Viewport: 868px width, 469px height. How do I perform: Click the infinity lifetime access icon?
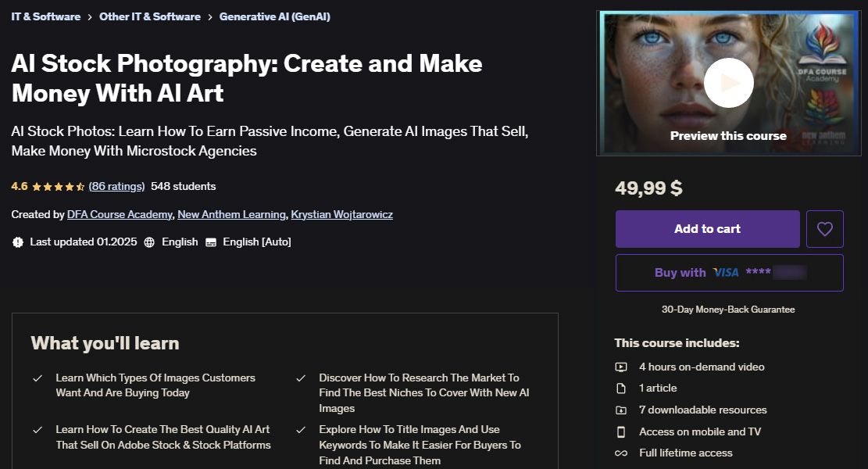[x=621, y=453]
